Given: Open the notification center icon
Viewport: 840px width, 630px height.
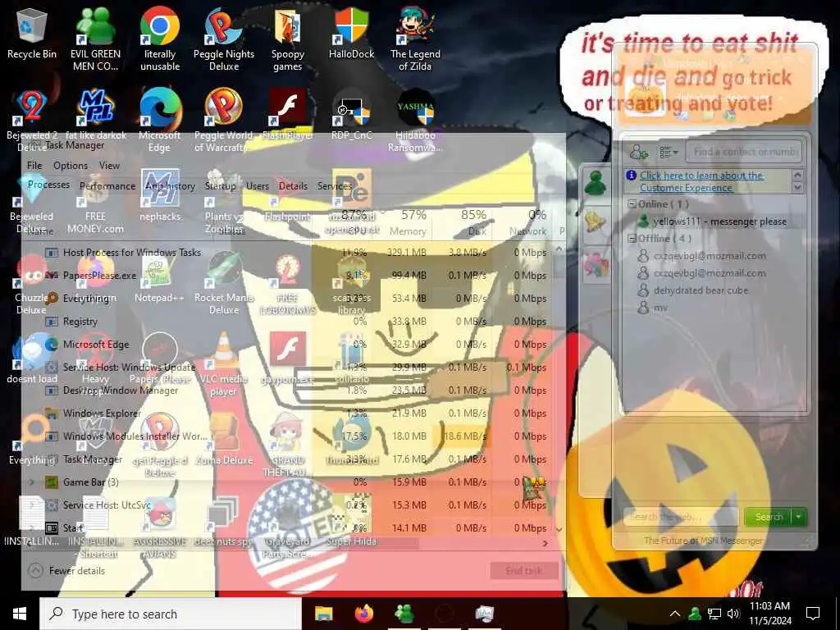Looking at the screenshot, I should point(813,614).
